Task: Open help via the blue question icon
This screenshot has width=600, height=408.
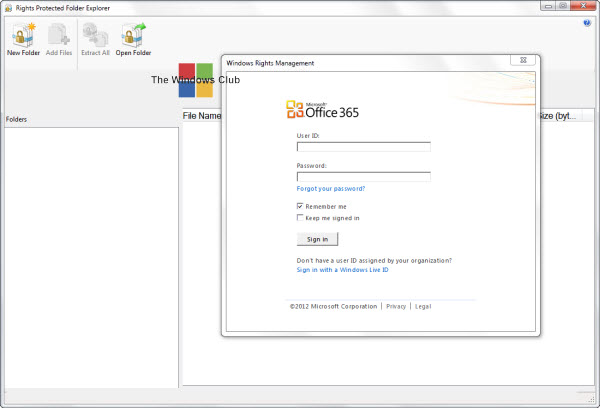Action: (587, 23)
